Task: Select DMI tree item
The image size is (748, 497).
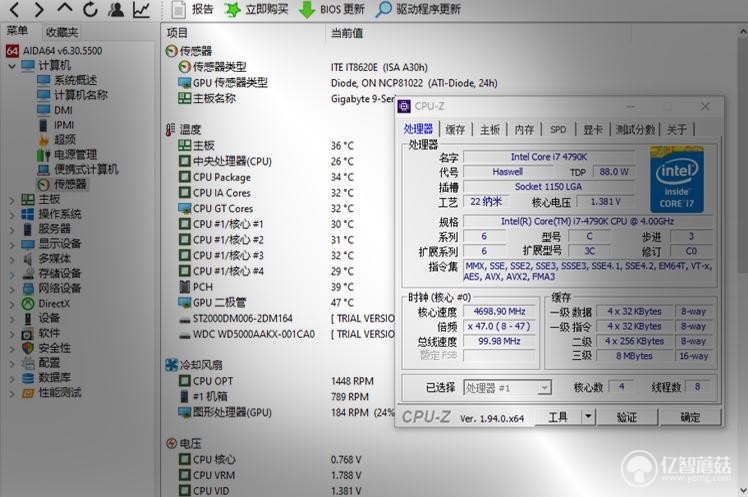Action: point(55,110)
